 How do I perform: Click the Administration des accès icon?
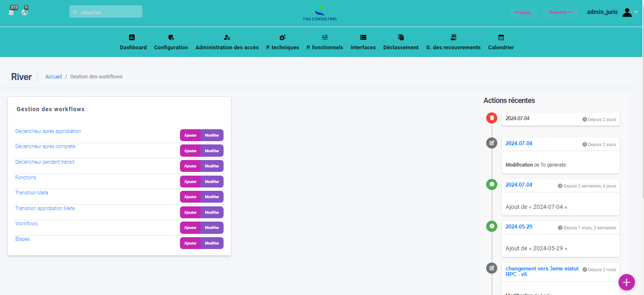[x=227, y=37]
